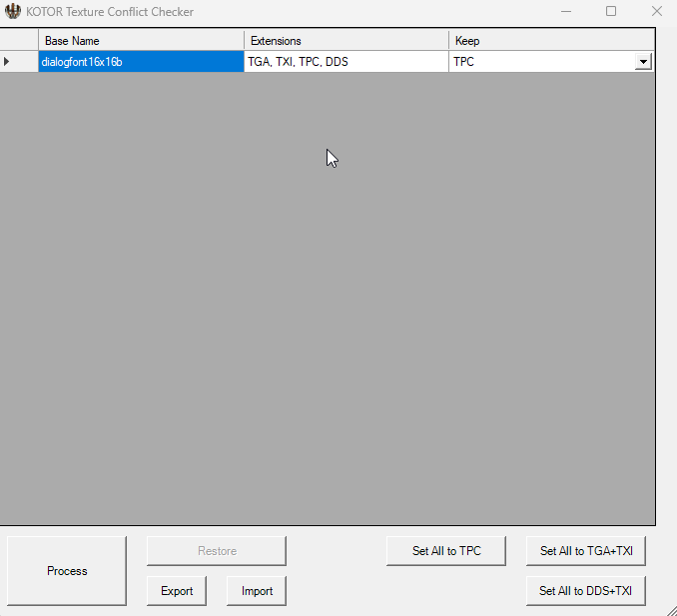Open the Keep dropdown arrow for dialogfont16x16b
Image resolution: width=677 pixels, height=616 pixels.
[643, 62]
